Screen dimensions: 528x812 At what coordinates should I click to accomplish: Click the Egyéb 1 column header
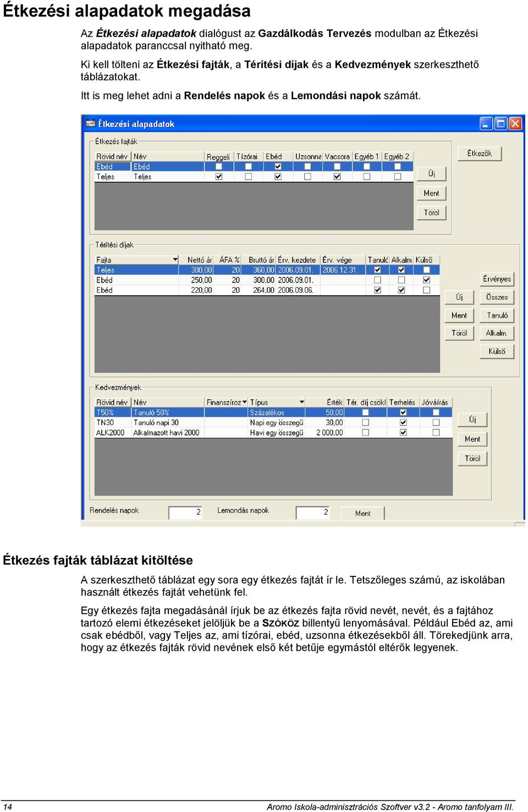click(x=367, y=156)
